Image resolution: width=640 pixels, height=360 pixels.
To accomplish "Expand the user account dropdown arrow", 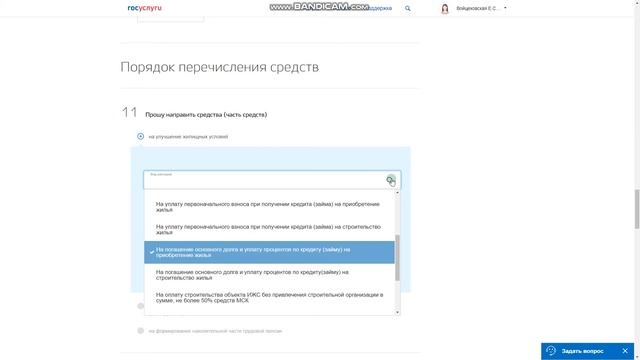I will [505, 8].
